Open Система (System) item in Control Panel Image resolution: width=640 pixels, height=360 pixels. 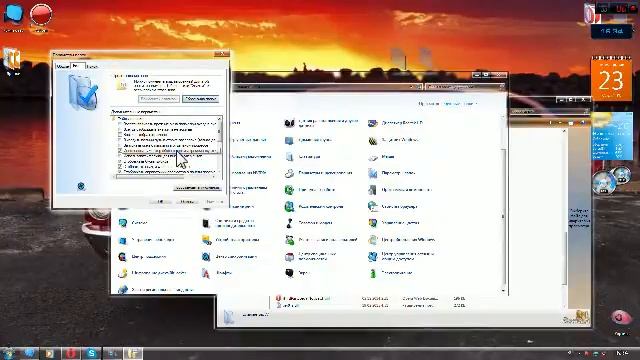(x=133, y=223)
